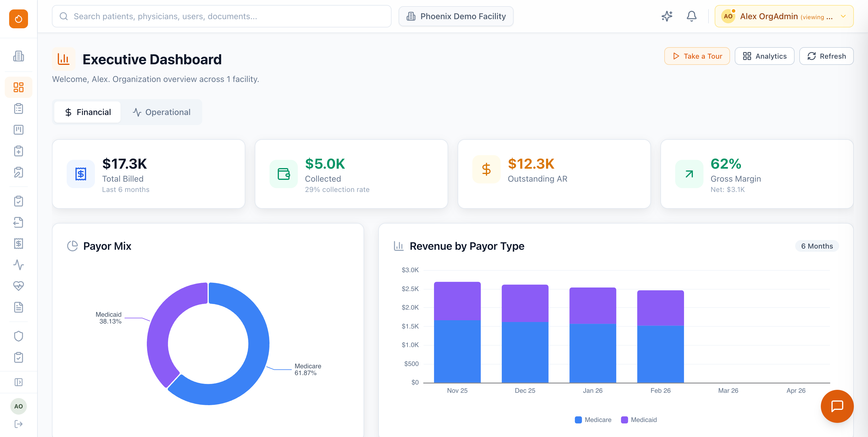This screenshot has height=437, width=868.
Task: Open the AI assistant sparkles icon
Action: click(666, 16)
